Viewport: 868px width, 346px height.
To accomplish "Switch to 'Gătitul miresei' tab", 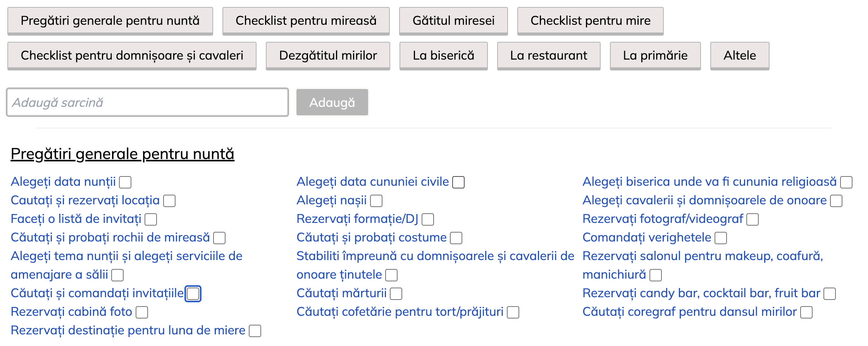I will (453, 21).
